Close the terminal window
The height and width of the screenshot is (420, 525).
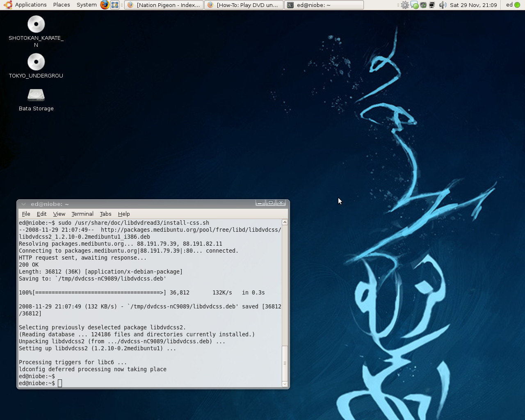(x=281, y=203)
